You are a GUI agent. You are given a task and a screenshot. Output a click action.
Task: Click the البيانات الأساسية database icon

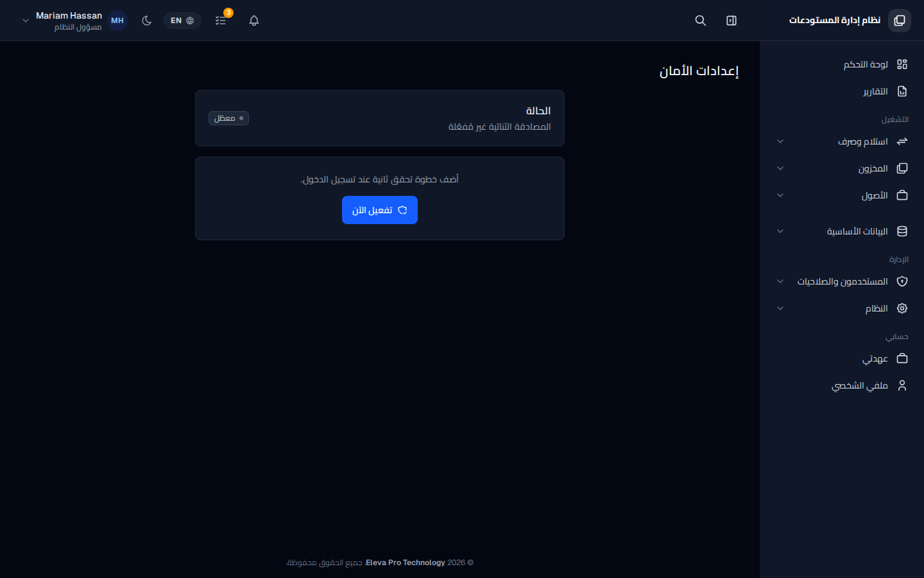tap(902, 231)
